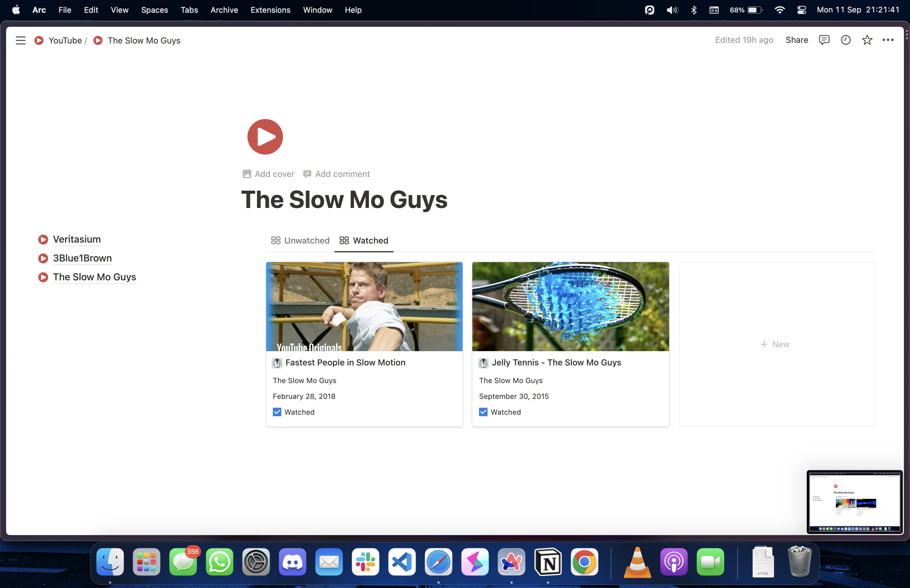The image size is (910, 588).
Task: Click Share button in top bar
Action: [797, 40]
